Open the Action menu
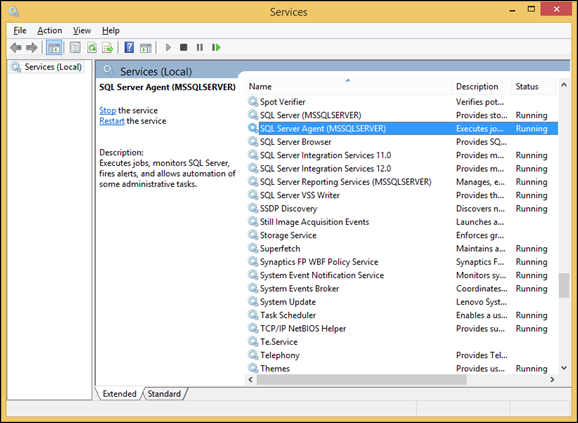Image resolution: width=578 pixels, height=423 pixels. pyautogui.click(x=49, y=31)
